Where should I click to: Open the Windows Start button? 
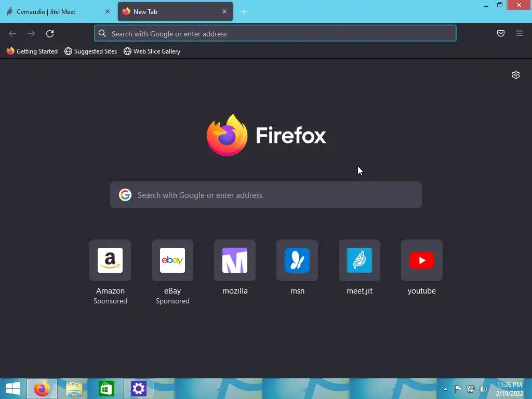(13, 389)
